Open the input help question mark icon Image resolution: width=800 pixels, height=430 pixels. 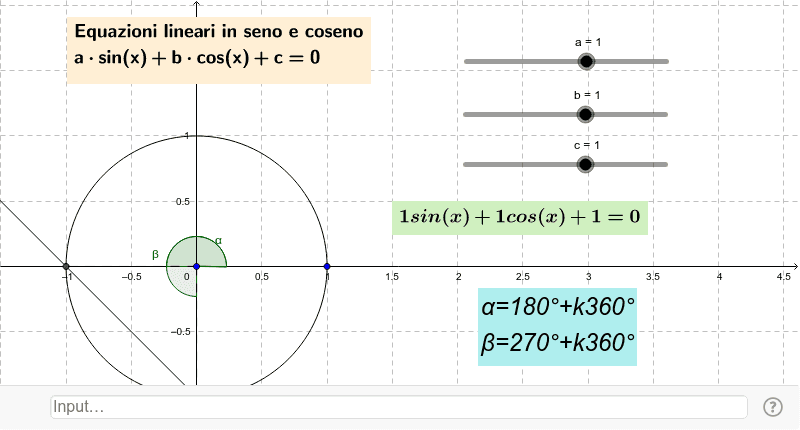click(772, 407)
